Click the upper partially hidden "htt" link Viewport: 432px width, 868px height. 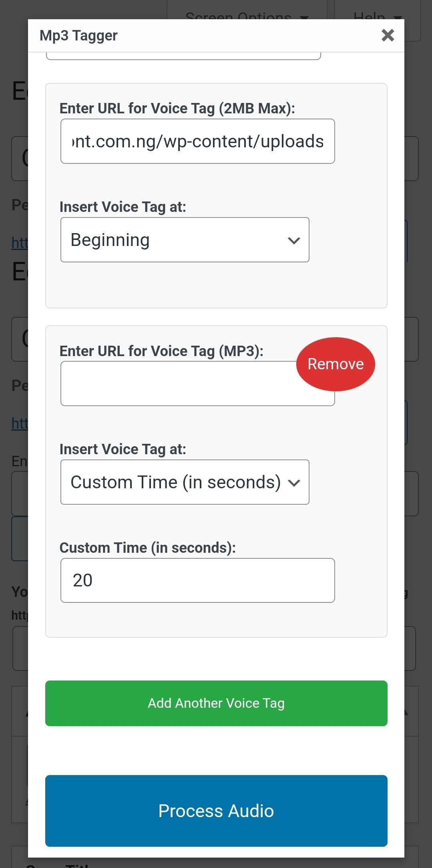coord(19,243)
